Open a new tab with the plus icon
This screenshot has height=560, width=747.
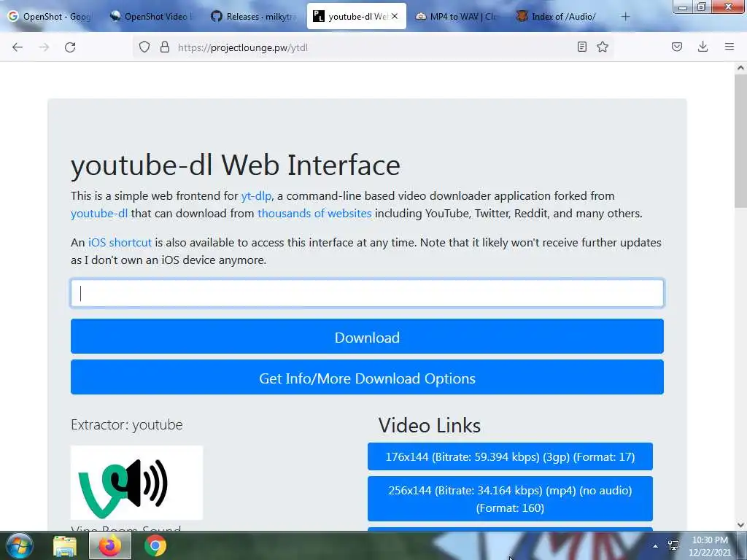tap(625, 17)
